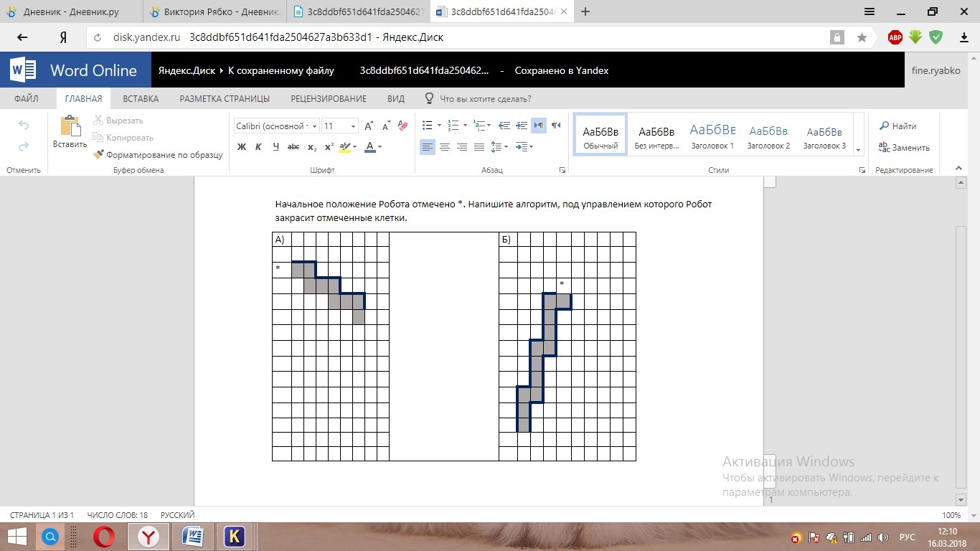Expand the line spacing dropdown
Viewport: 980px width, 551px height.
click(499, 147)
